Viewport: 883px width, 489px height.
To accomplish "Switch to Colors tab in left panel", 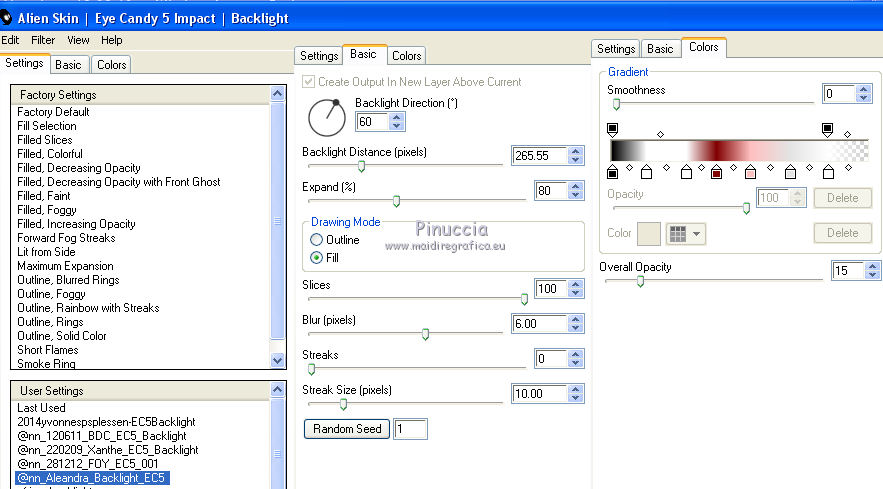I will (x=112, y=65).
